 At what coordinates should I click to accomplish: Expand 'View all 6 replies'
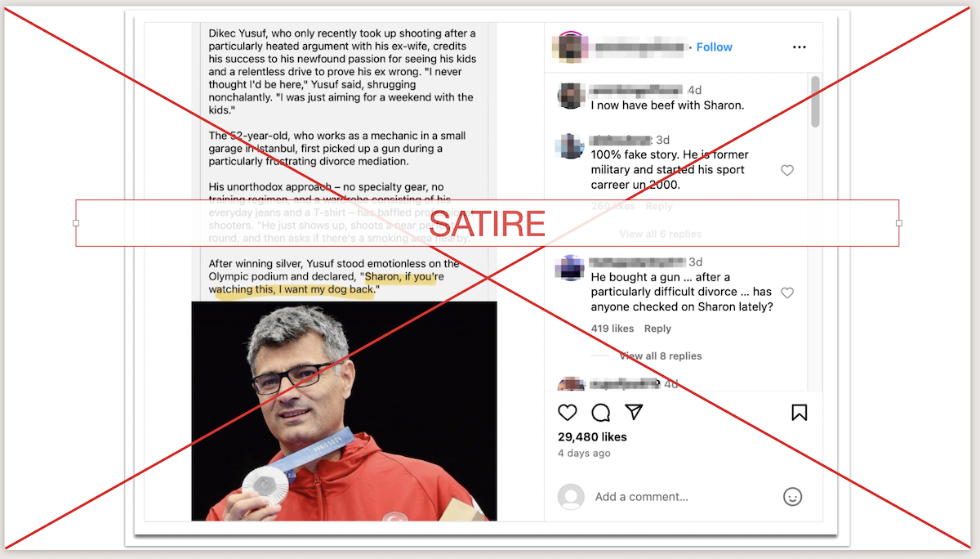tap(661, 235)
